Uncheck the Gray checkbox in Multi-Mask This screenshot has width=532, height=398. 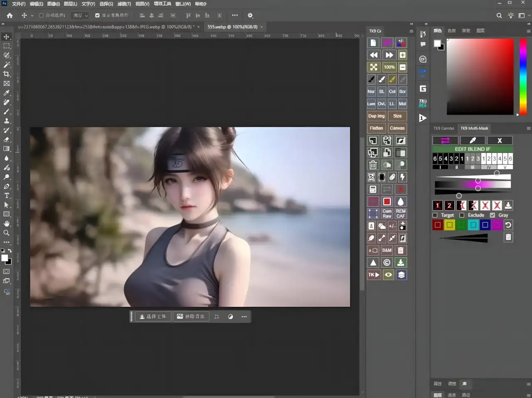493,215
